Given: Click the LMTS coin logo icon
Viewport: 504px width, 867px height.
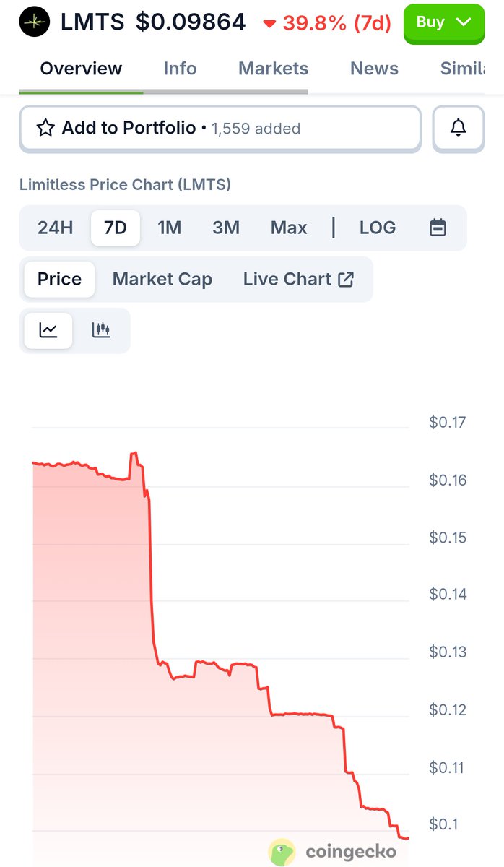Looking at the screenshot, I should pyautogui.click(x=35, y=22).
